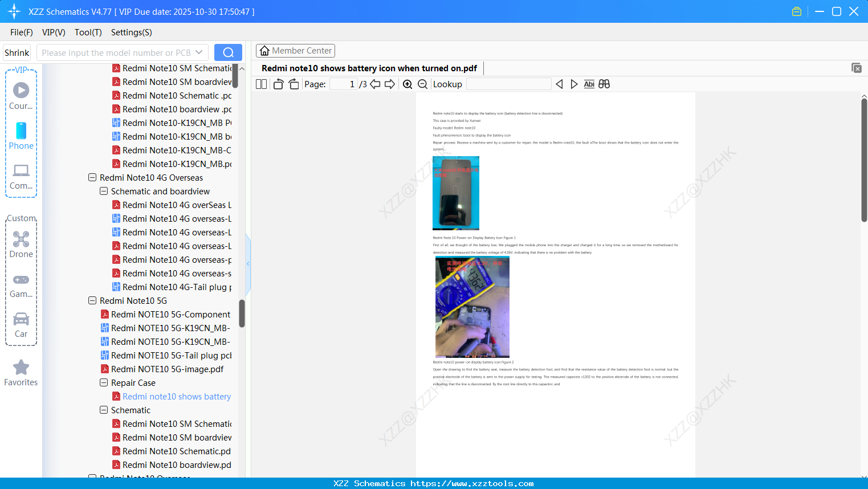This screenshot has height=489, width=868.
Task: Toggle the two-page view layout icon
Action: 261,84
